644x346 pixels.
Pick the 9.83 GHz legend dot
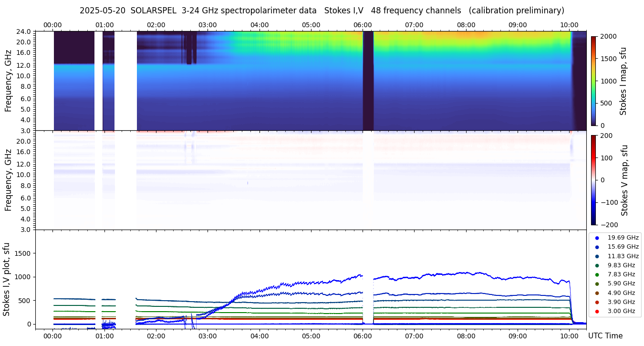597,265
